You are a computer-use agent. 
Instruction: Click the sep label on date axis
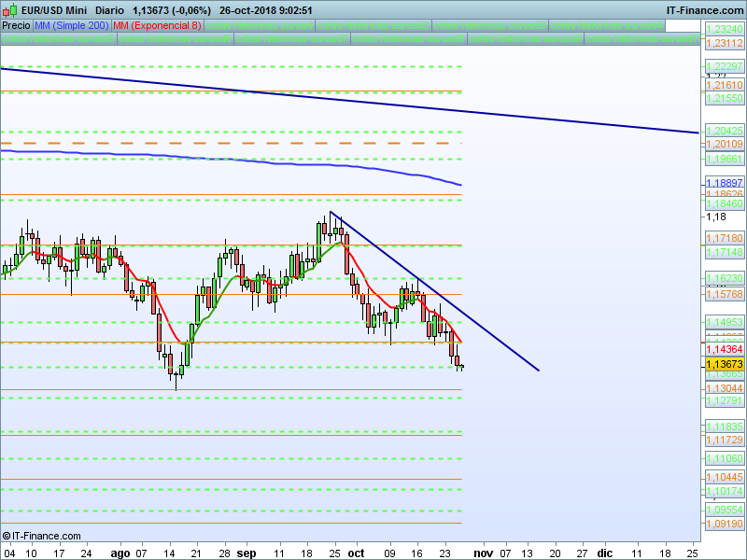tap(247, 553)
